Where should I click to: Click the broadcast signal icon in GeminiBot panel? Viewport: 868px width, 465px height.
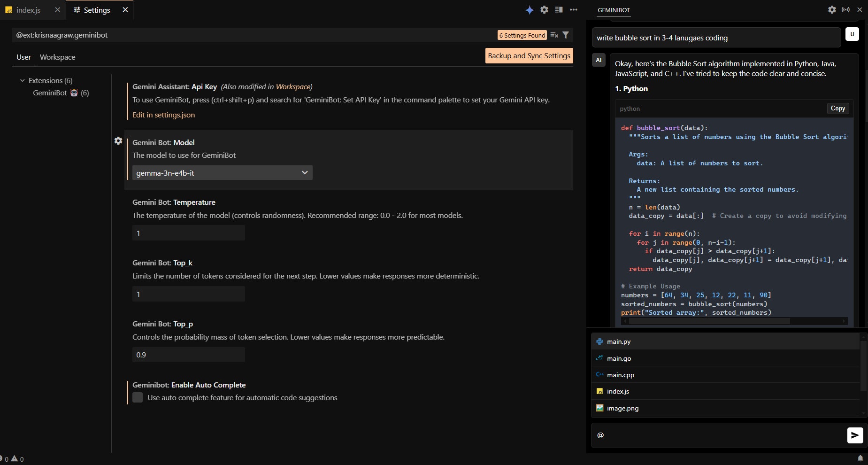point(845,9)
